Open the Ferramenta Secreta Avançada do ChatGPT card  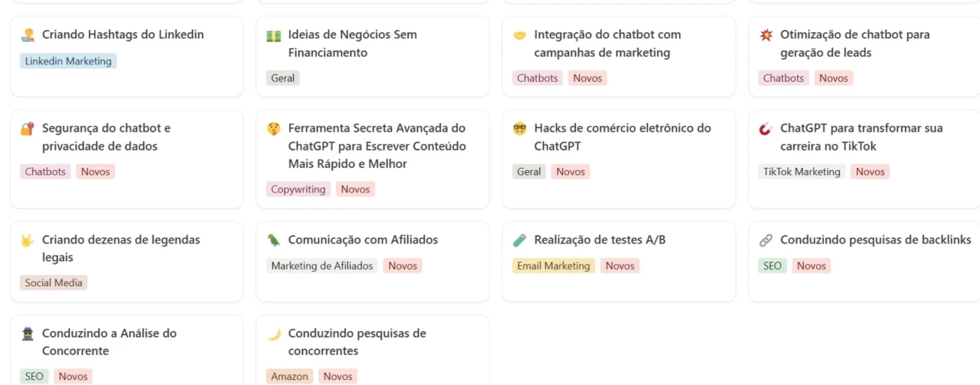pyautogui.click(x=377, y=146)
